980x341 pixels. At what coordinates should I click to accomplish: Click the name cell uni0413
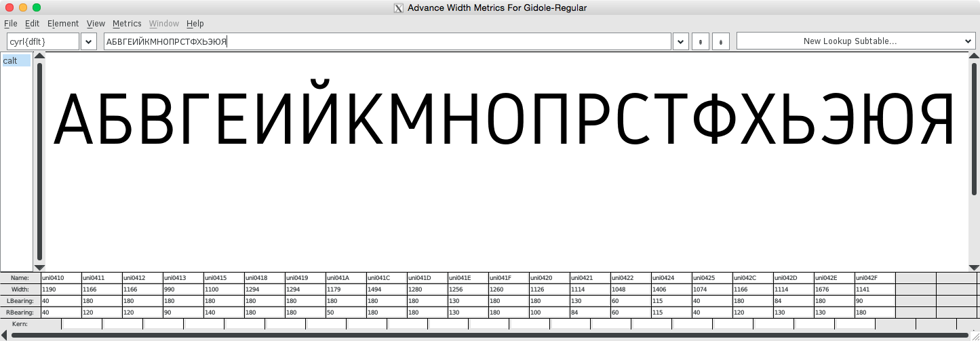183,278
